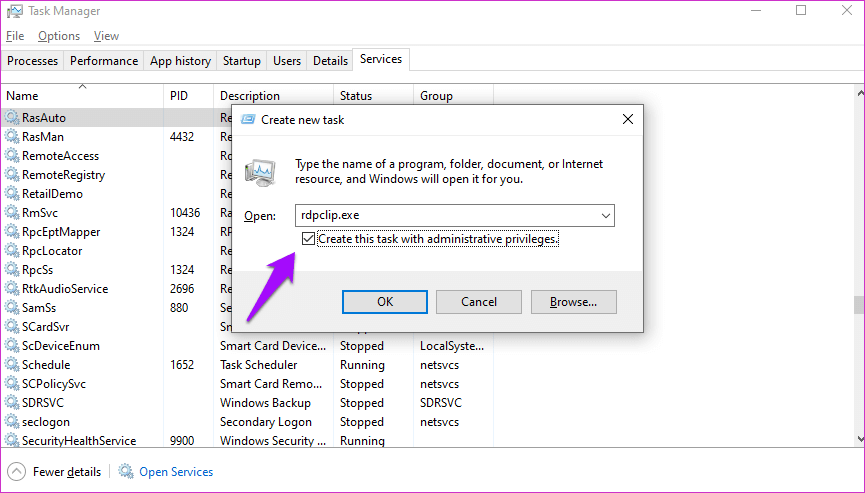Open the Options menu

click(59, 36)
